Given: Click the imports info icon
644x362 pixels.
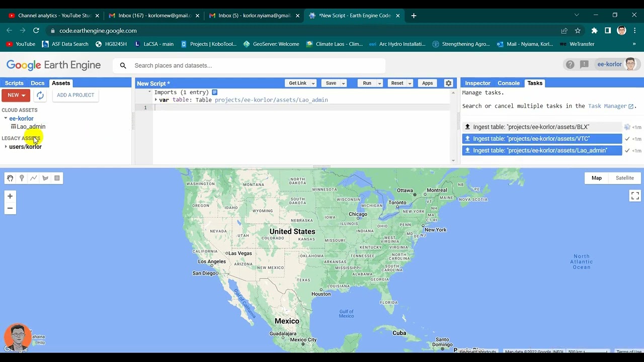Looking at the screenshot, I should coord(214,92).
